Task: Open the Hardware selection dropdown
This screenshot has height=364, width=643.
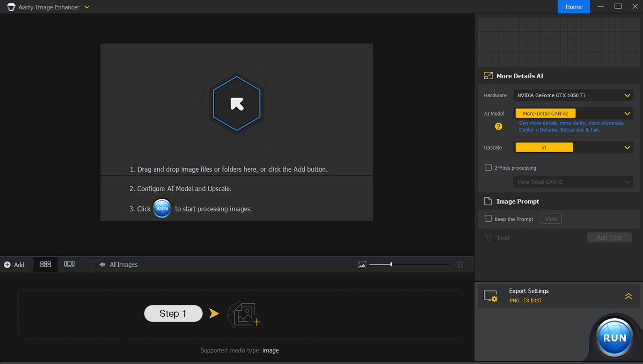Action: click(x=627, y=95)
